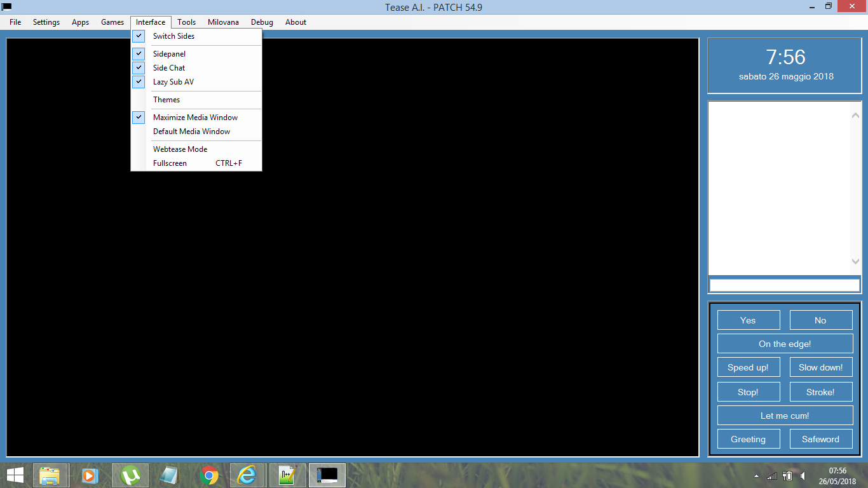Viewport: 868px width, 488px height.
Task: Click the black media window area
Action: pyautogui.click(x=353, y=247)
